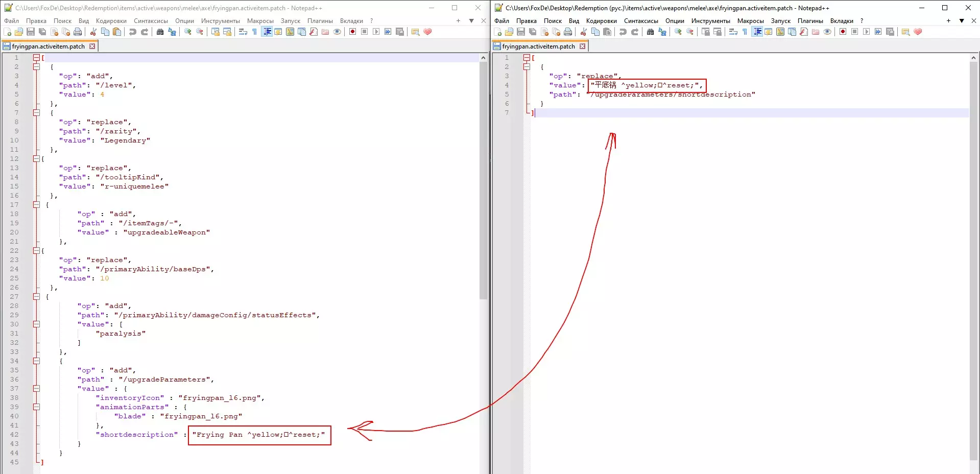The height and width of the screenshot is (474, 980).
Task: Toggle show all characters in Redemption window
Action: click(x=255, y=32)
